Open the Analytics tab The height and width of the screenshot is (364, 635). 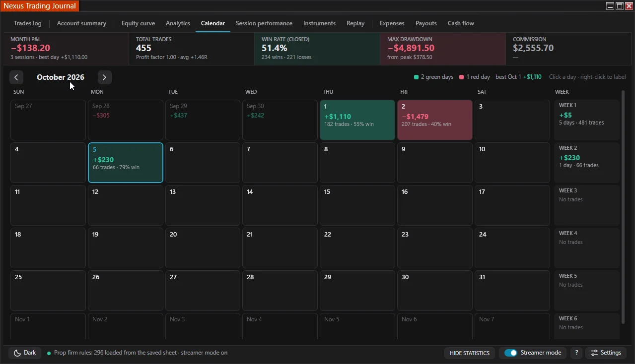[178, 23]
